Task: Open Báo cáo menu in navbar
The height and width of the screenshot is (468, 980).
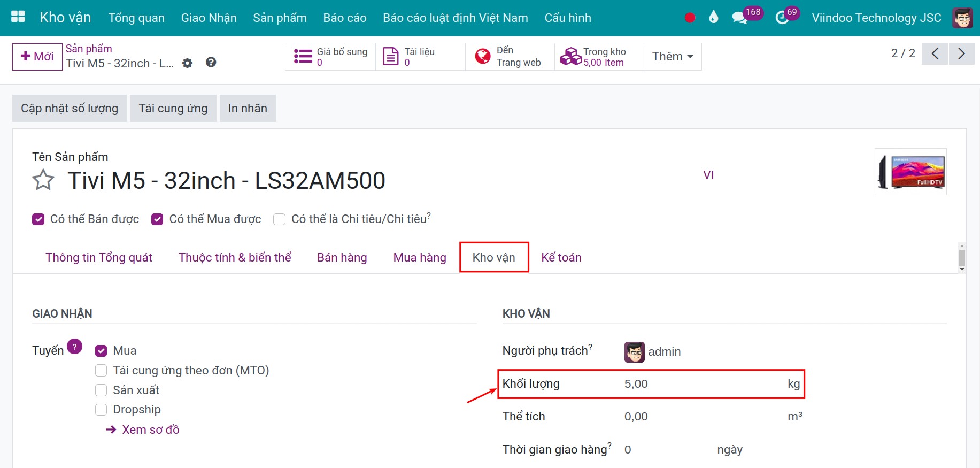Action: [x=345, y=18]
